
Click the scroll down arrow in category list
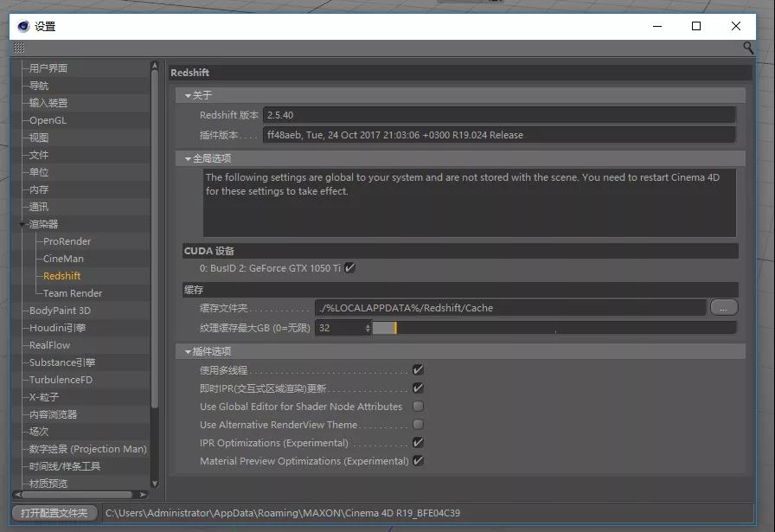(155, 484)
